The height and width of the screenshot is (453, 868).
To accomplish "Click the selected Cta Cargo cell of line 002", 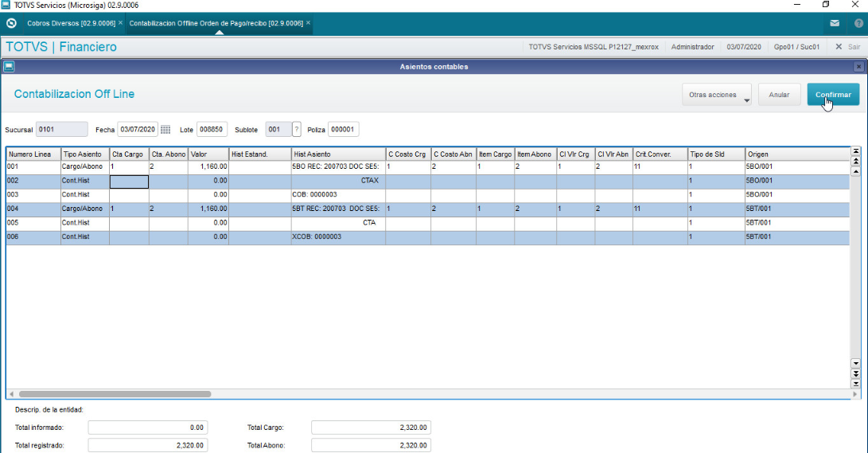I will (x=129, y=181).
